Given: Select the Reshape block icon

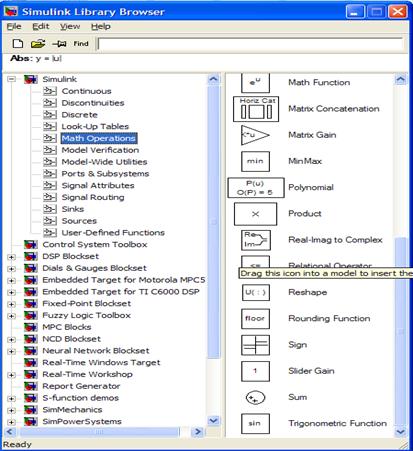Looking at the screenshot, I should click(255, 293).
